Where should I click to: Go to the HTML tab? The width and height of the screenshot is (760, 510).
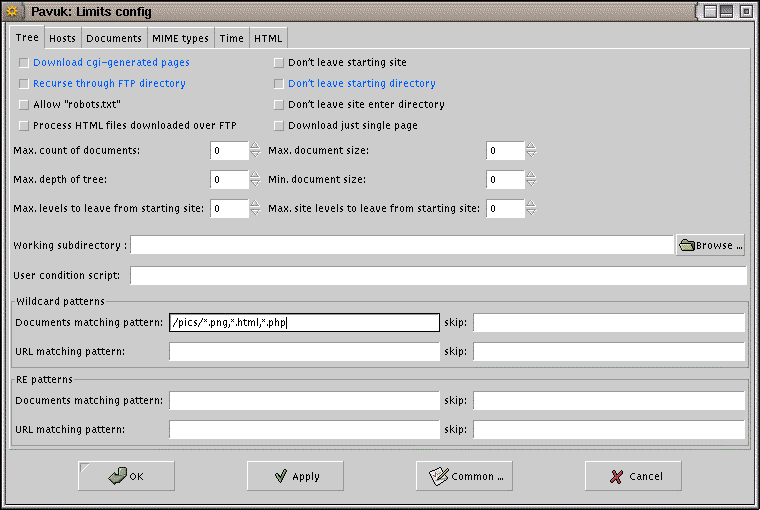268,38
